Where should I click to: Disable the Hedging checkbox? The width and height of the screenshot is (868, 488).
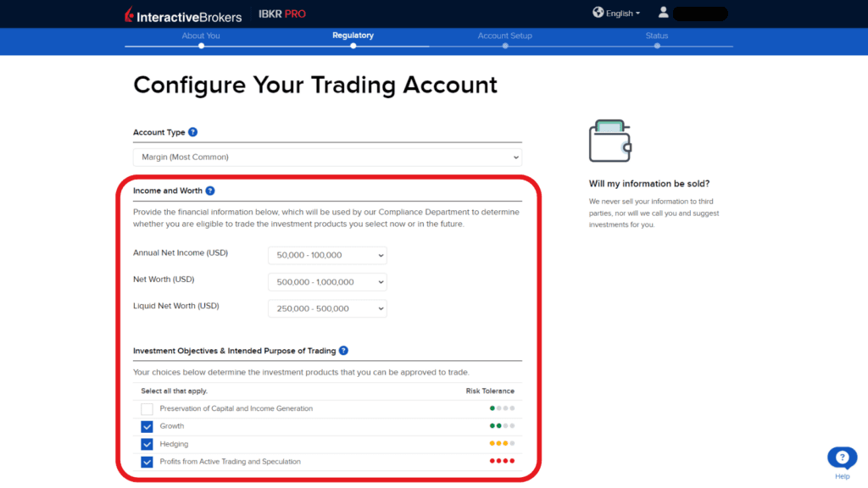click(x=147, y=443)
